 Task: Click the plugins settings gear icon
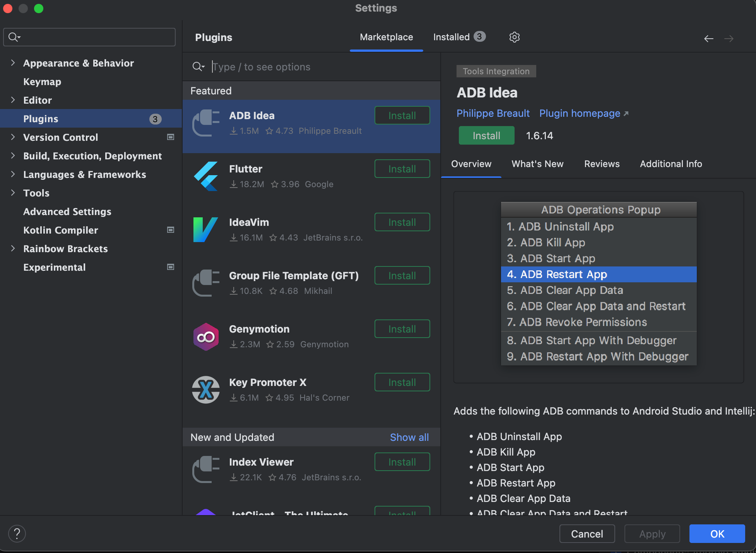[514, 37]
